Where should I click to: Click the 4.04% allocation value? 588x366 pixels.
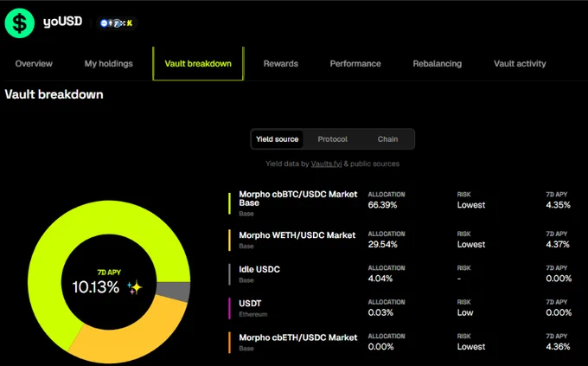[380, 279]
